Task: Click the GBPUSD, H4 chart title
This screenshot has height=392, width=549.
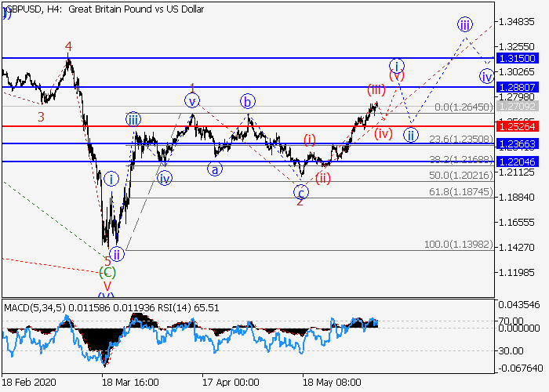Action: [x=104, y=9]
